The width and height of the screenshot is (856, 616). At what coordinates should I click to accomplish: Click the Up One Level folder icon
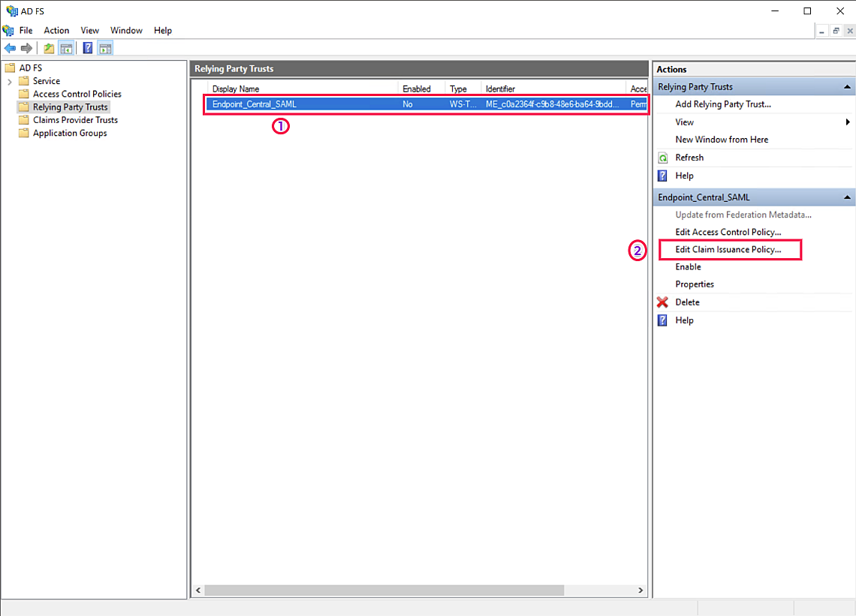tap(49, 48)
